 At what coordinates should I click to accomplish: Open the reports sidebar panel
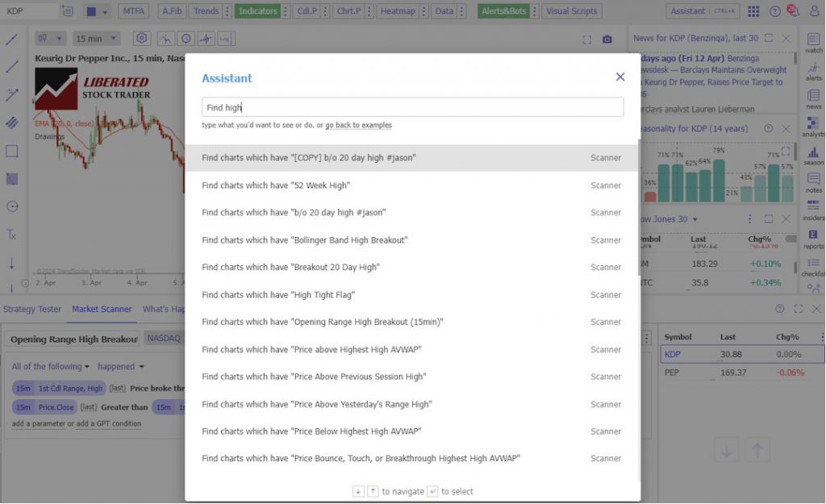(813, 239)
